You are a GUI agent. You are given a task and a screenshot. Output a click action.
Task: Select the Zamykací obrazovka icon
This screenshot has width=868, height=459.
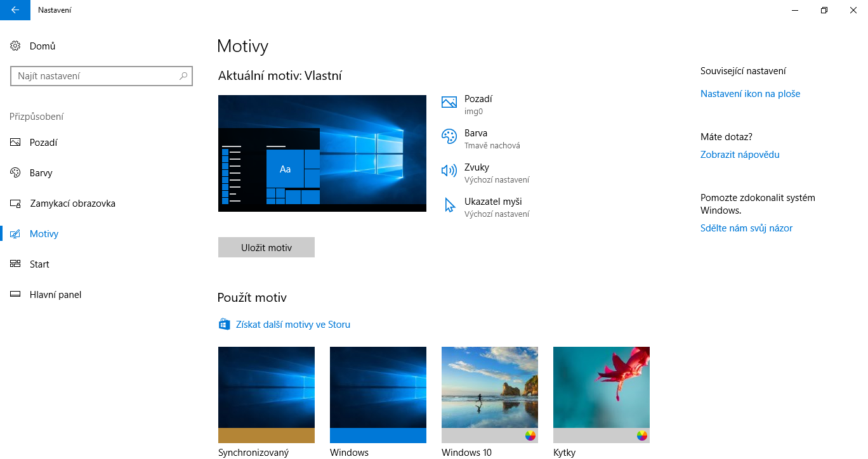[16, 204]
